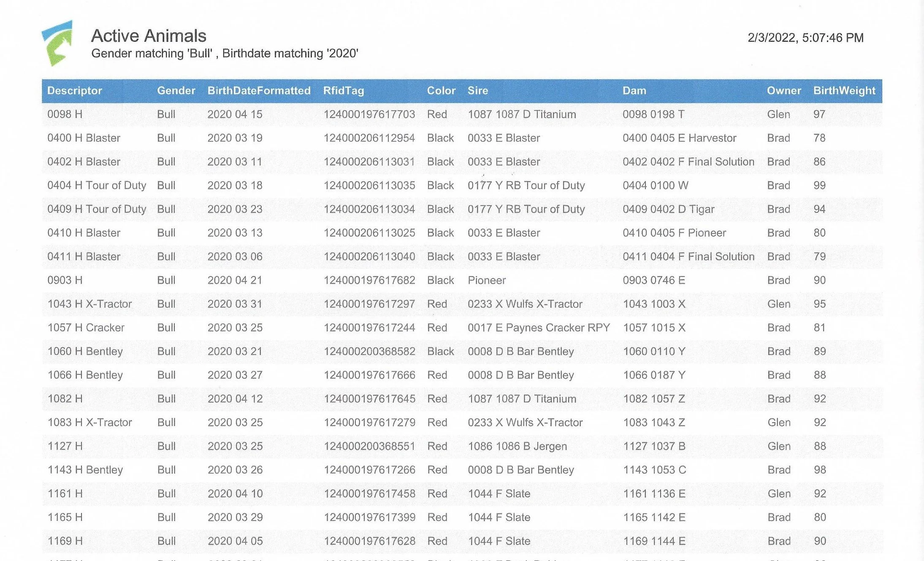Click the BirthWeight column header
Image resolution: width=924 pixels, height=561 pixels.
coord(844,91)
